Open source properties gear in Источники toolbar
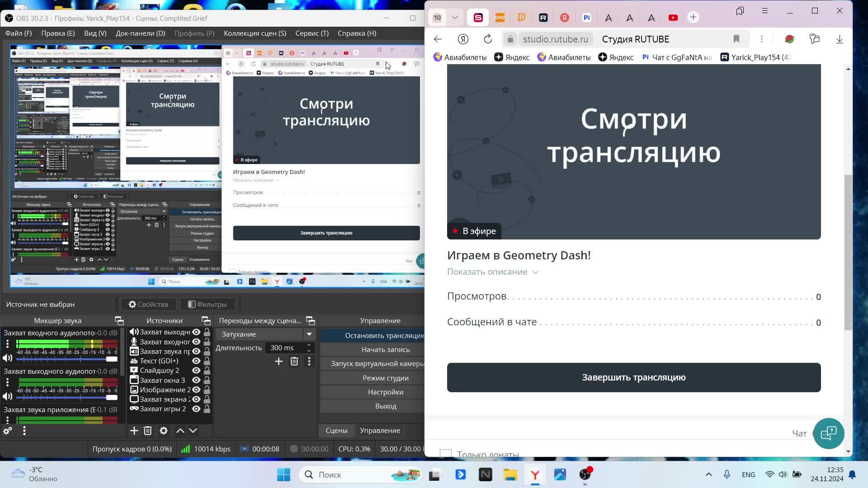 pos(164,431)
